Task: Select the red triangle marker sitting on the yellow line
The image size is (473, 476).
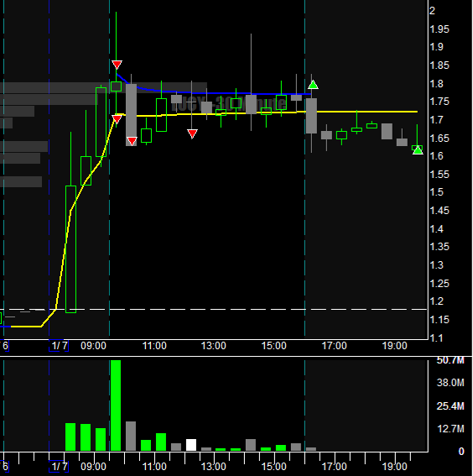Action: (117, 119)
